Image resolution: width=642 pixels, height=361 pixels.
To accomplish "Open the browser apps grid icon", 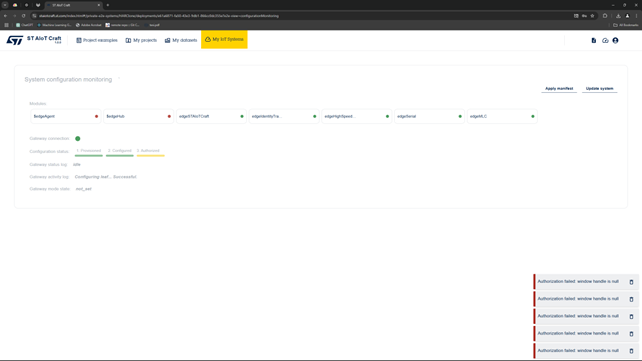I will tap(7, 25).
